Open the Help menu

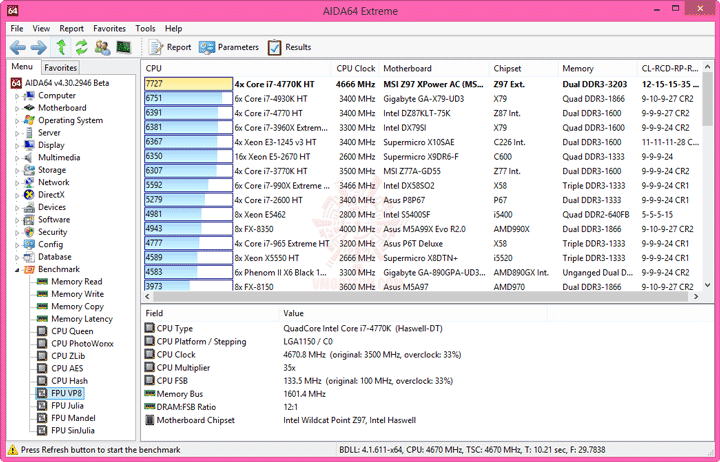coord(174,28)
